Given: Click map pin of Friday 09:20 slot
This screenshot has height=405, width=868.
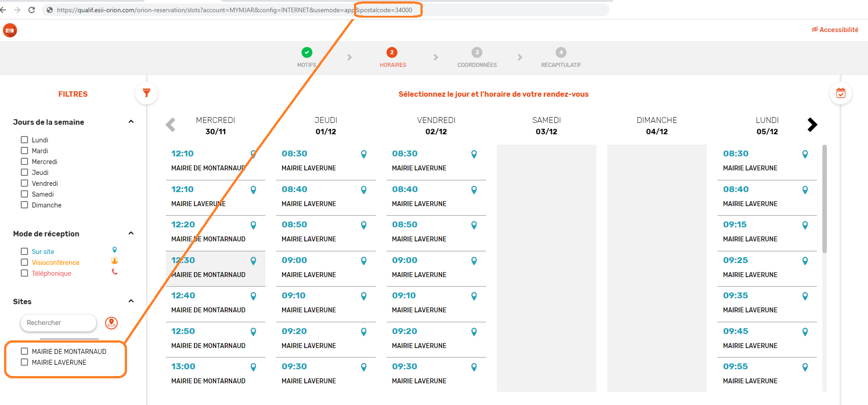Looking at the screenshot, I should [x=474, y=332].
